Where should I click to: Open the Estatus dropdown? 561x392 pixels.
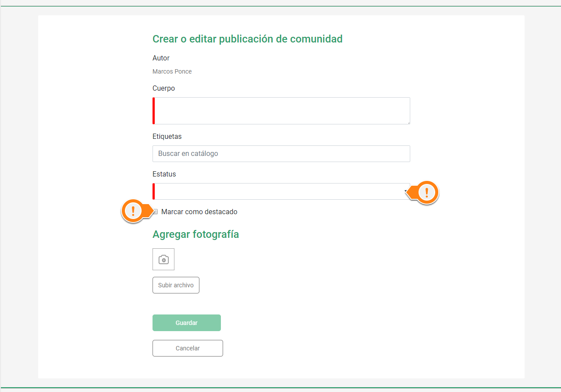tap(281, 191)
